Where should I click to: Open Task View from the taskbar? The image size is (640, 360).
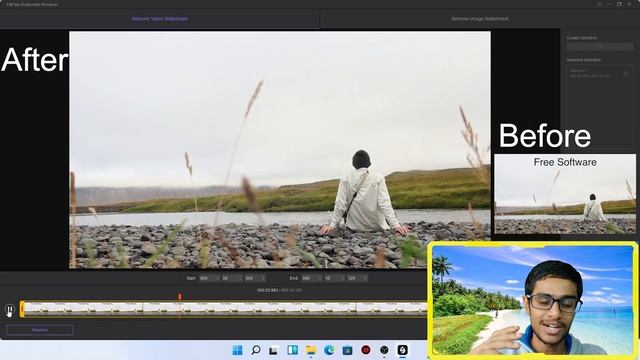pyautogui.click(x=273, y=350)
